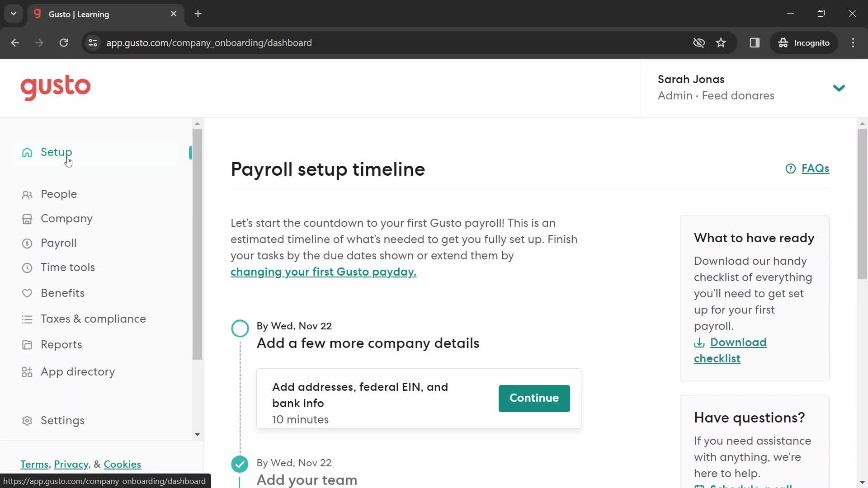Open changing your first Gusto payday link
The width and height of the screenshot is (868, 488).
coord(323,272)
